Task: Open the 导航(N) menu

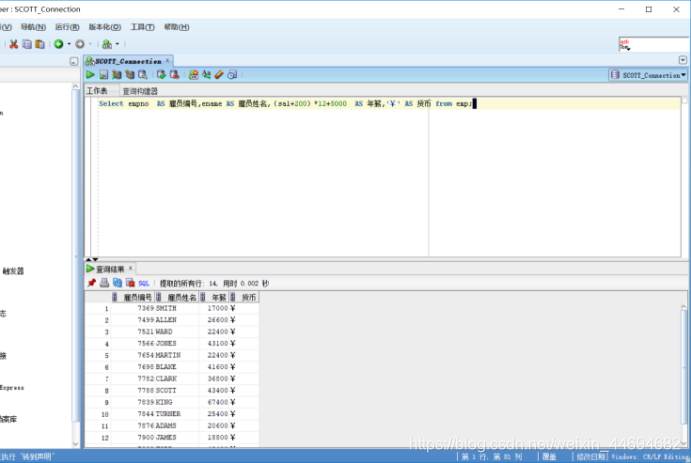Action: tap(33, 27)
